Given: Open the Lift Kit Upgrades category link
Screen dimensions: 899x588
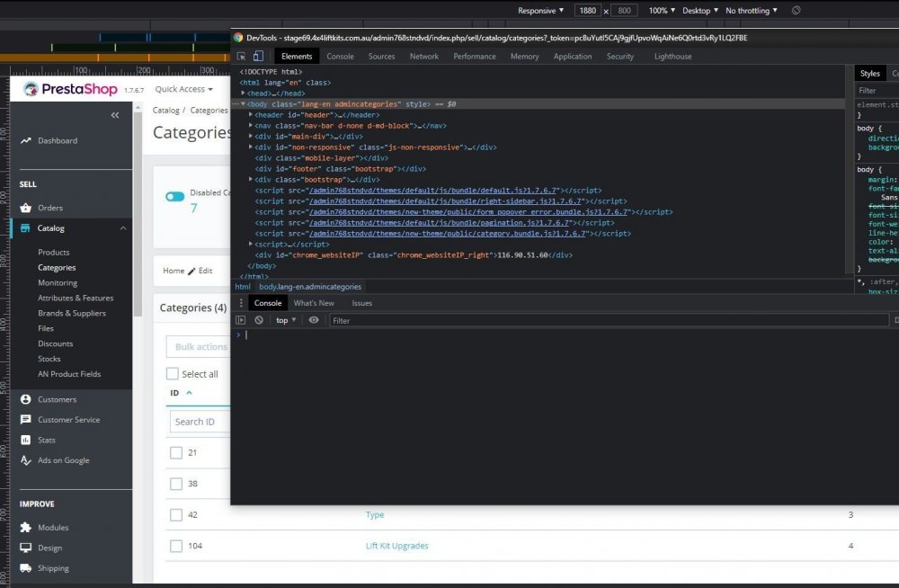Looking at the screenshot, I should coord(398,546).
